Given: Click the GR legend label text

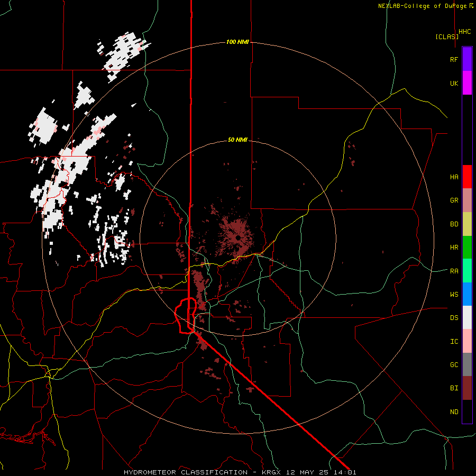Looking at the screenshot, I should [x=454, y=200].
